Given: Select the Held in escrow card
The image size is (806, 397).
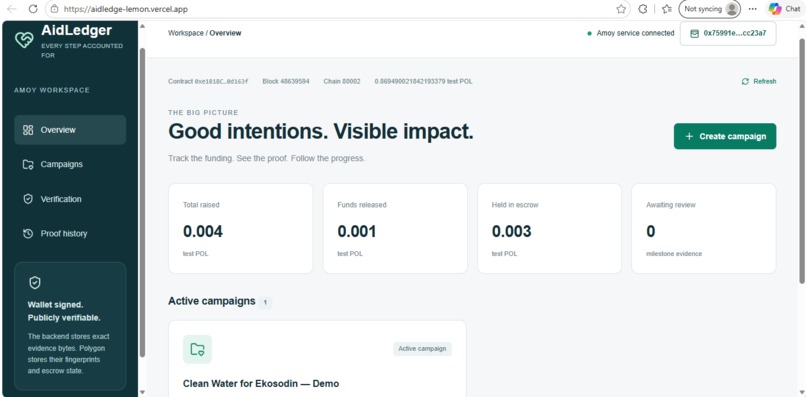Looking at the screenshot, I should (x=549, y=228).
